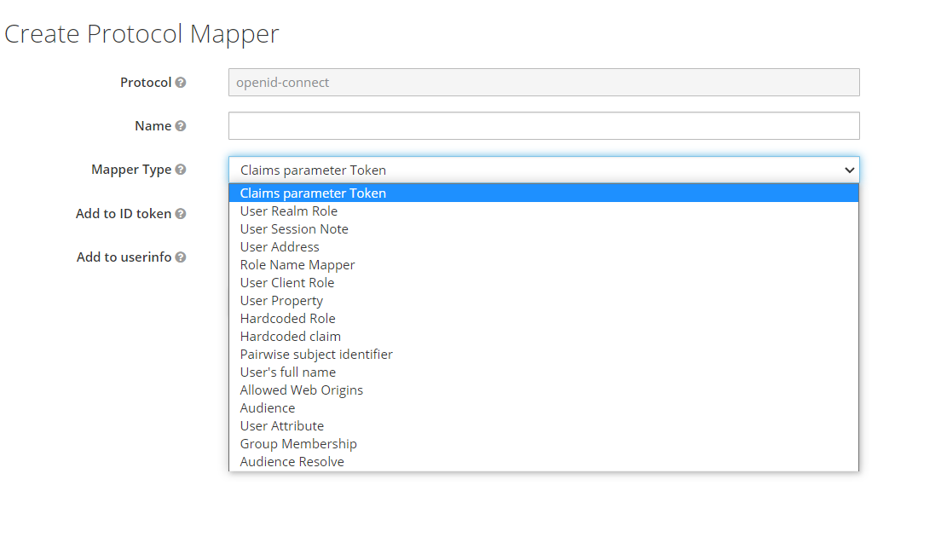Choose User's full name option
947x560 pixels.
(544, 372)
